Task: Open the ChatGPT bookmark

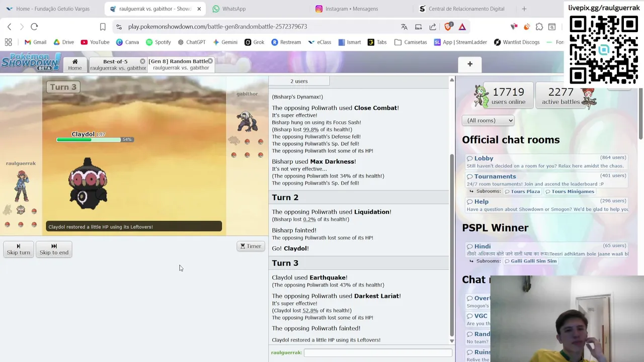Action: [191, 42]
